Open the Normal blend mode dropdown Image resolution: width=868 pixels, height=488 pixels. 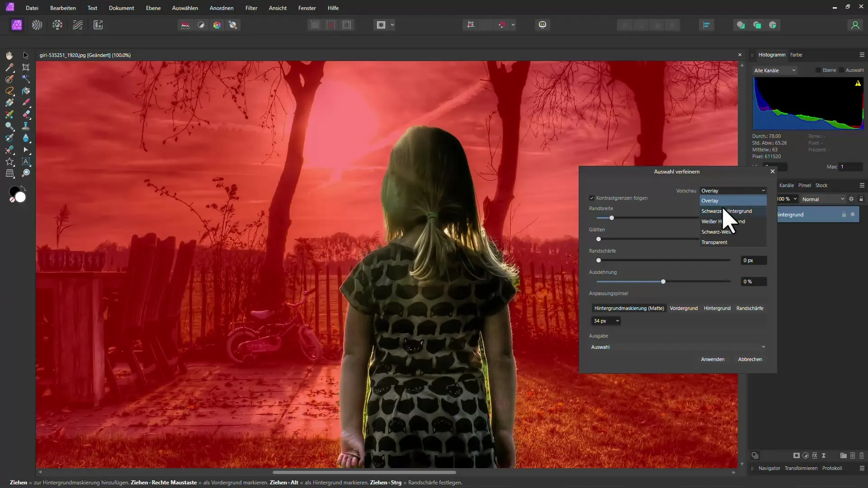click(823, 199)
